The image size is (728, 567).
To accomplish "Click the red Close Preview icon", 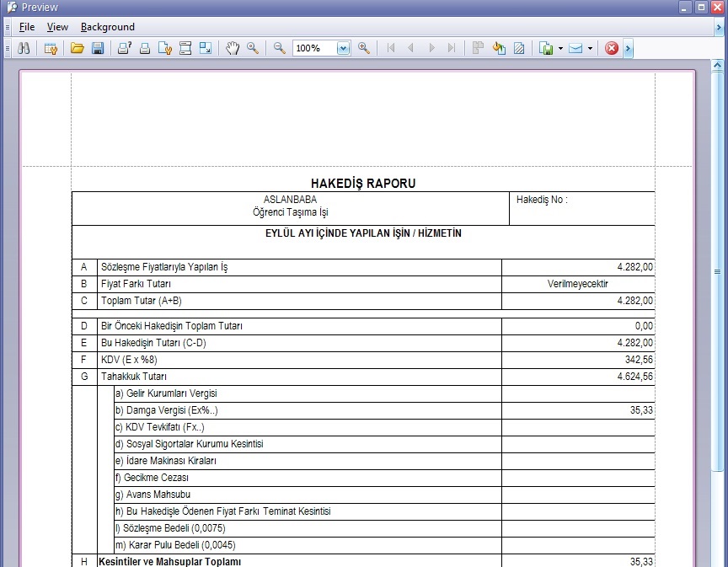I will (612, 48).
